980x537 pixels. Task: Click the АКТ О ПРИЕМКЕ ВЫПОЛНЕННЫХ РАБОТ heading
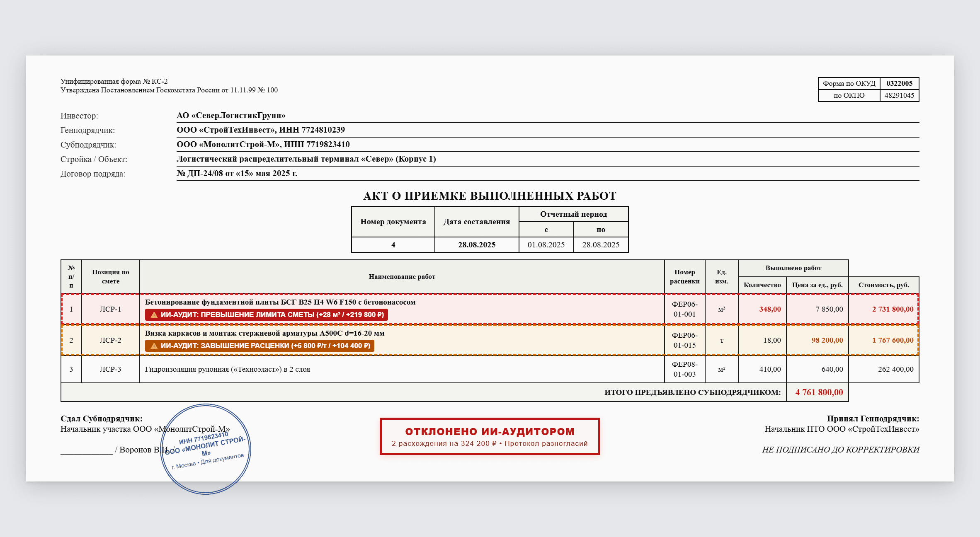(x=490, y=196)
